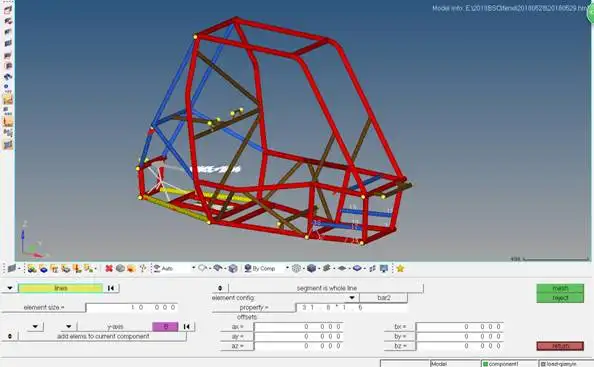Reset the lines selection with the rewind icon
The image size is (594, 367).
(111, 288)
